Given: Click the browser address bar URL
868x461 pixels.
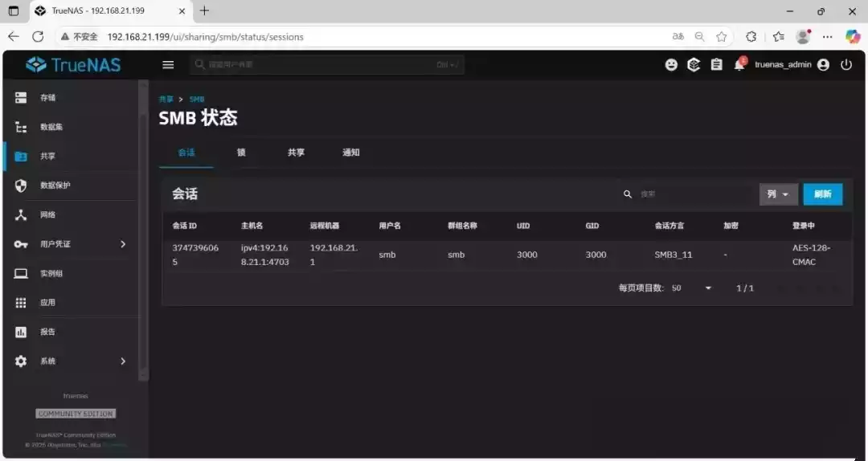Looking at the screenshot, I should tap(206, 37).
